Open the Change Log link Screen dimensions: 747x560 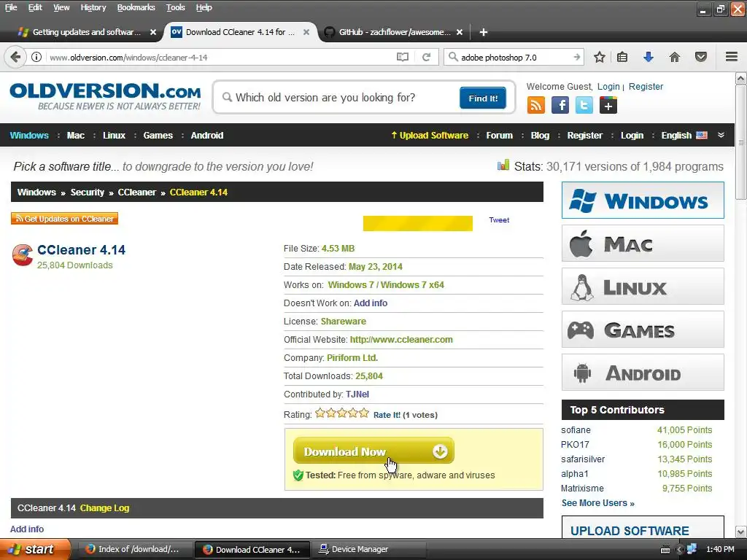coord(104,508)
